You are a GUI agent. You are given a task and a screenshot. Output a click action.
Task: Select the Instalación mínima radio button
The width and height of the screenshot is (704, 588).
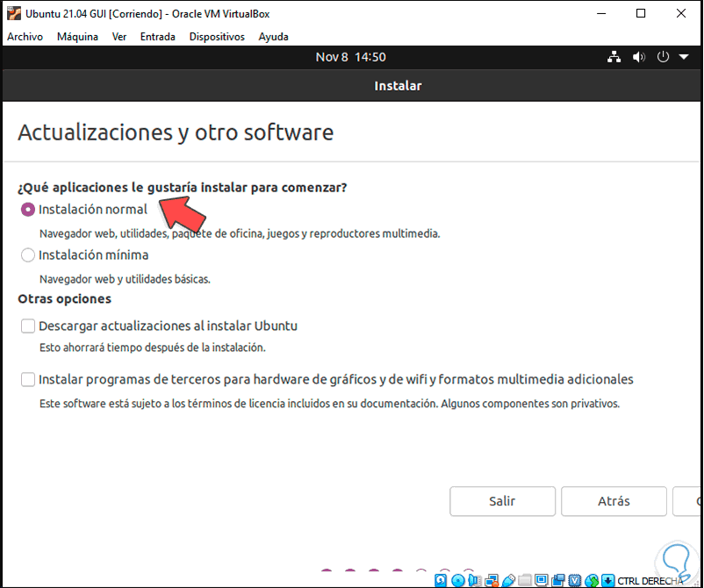point(28,255)
